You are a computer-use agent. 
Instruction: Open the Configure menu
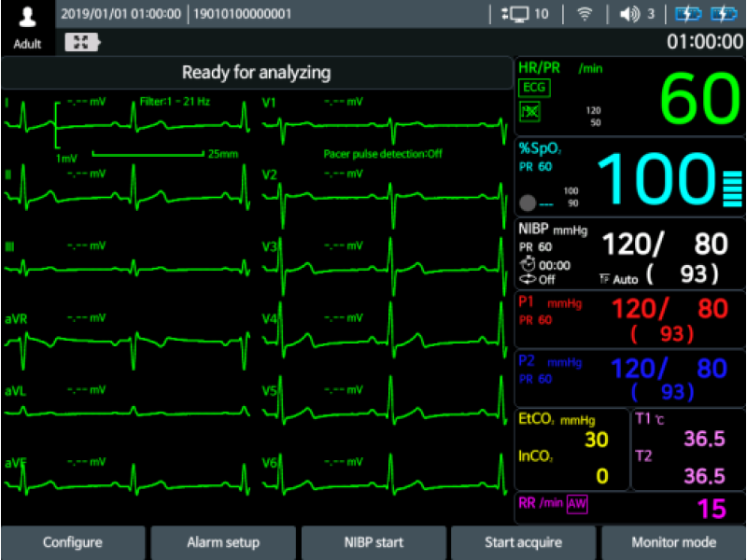(73, 541)
